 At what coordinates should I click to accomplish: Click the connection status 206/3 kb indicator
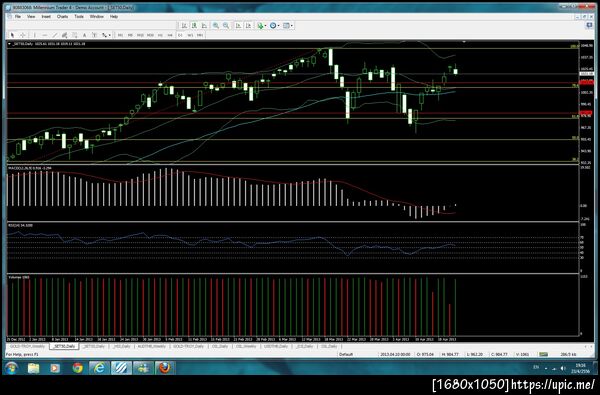(x=568, y=354)
